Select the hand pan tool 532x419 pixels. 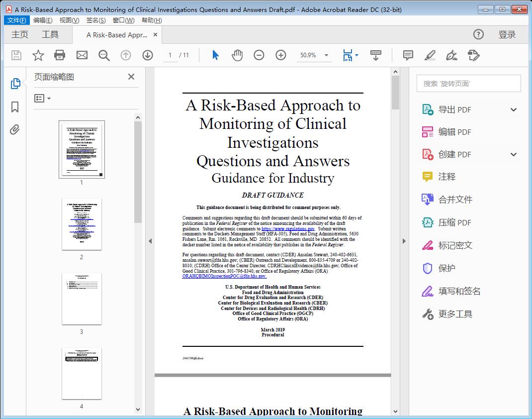tap(237, 55)
